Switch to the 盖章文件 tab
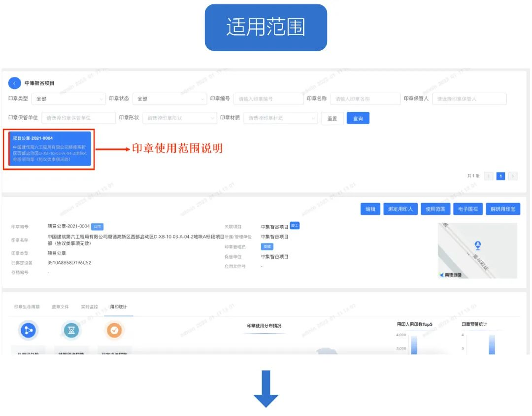532x416 pixels. [60, 307]
